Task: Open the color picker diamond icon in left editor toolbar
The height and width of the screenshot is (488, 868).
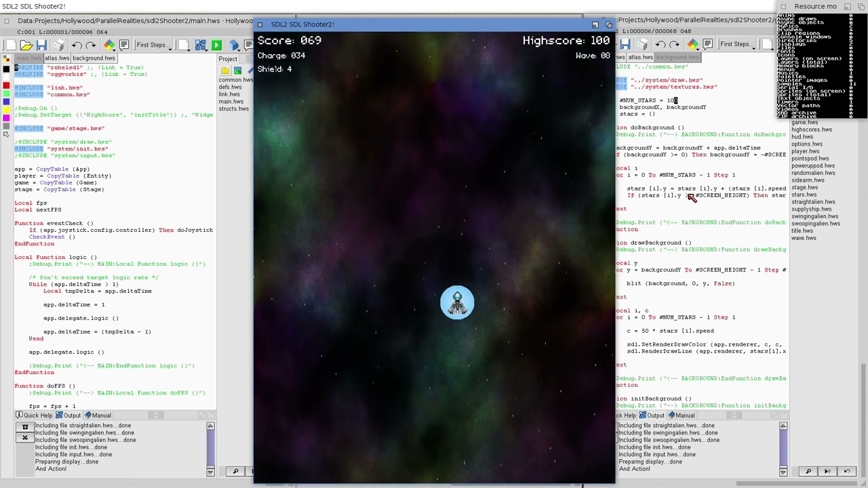Action: tap(109, 45)
